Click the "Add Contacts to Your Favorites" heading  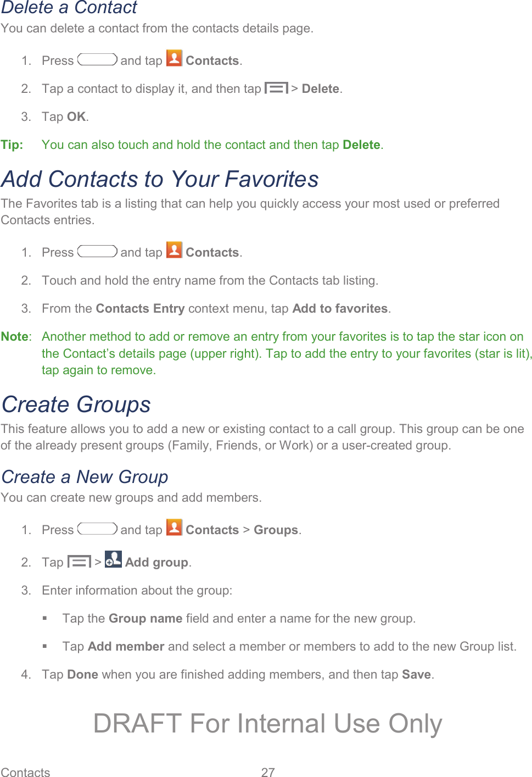tap(160, 179)
